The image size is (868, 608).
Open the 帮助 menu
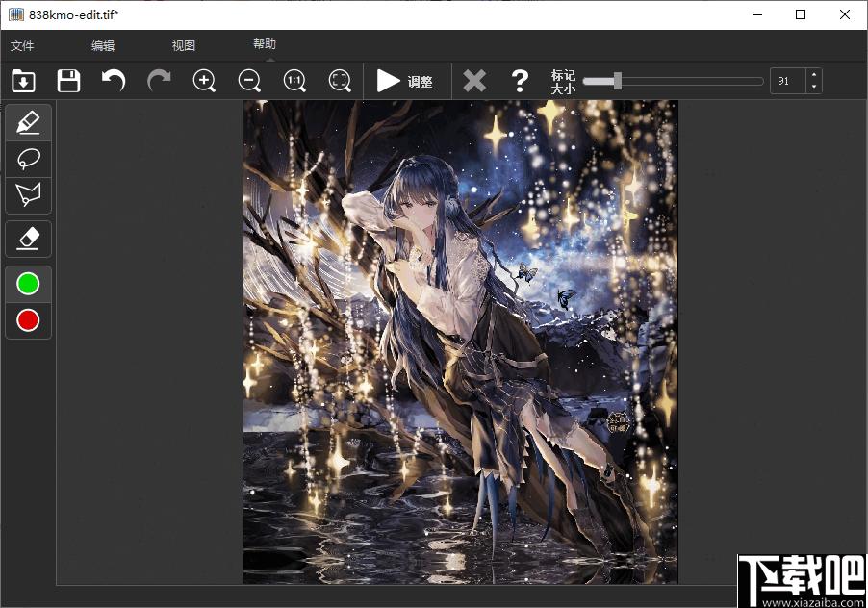[x=265, y=44]
